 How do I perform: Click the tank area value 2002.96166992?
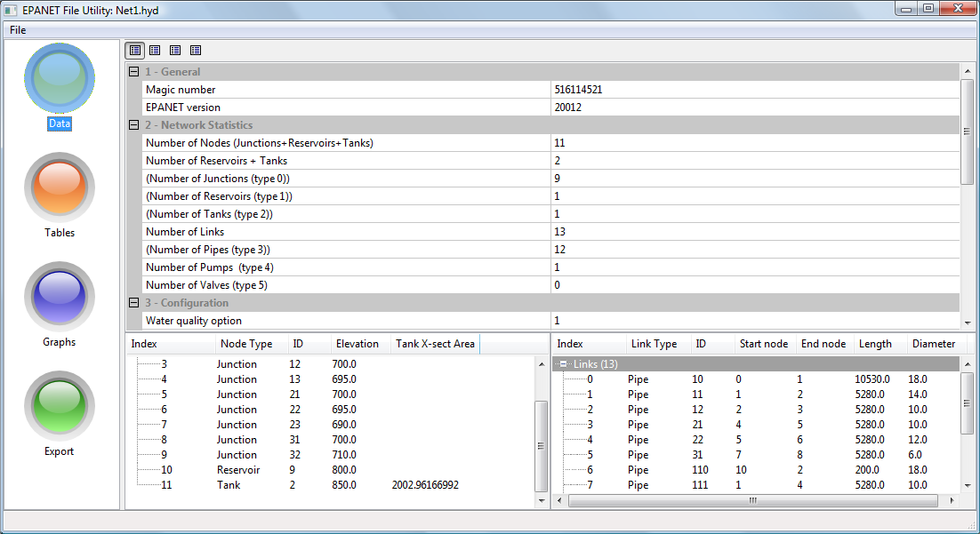coord(425,485)
